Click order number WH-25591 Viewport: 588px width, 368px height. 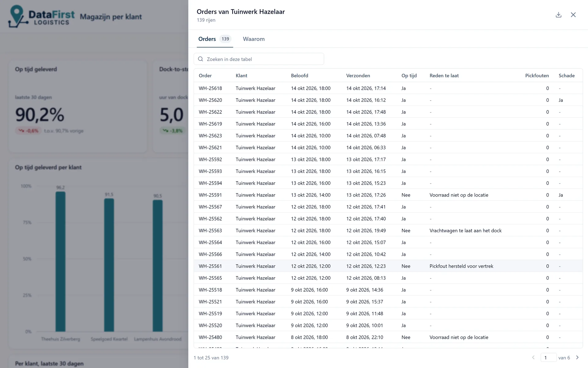210,195
